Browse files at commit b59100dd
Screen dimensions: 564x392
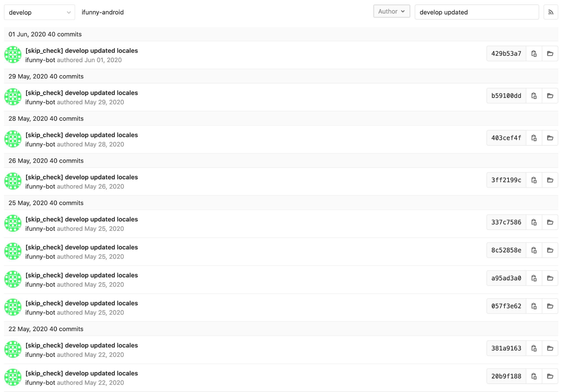pyautogui.click(x=550, y=96)
